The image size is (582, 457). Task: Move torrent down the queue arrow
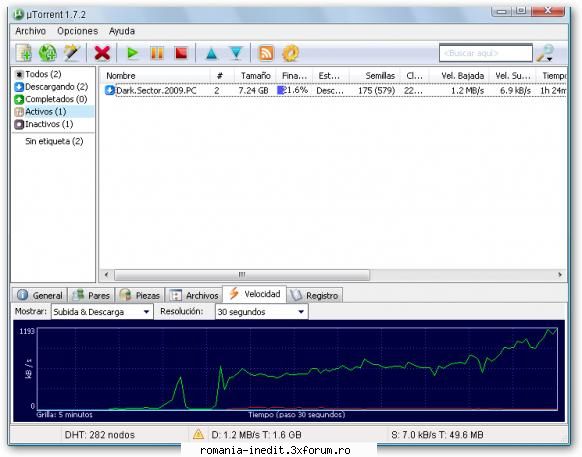click(236, 53)
